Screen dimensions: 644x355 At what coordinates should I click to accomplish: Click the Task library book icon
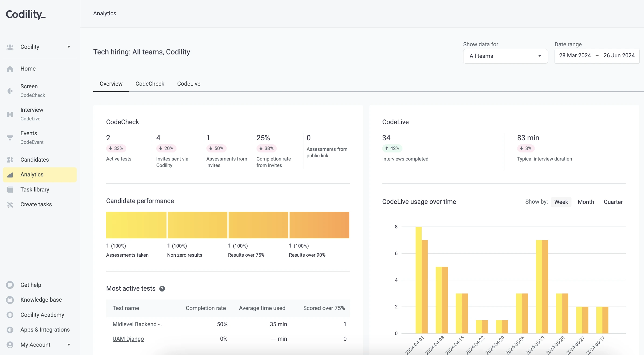(10, 190)
